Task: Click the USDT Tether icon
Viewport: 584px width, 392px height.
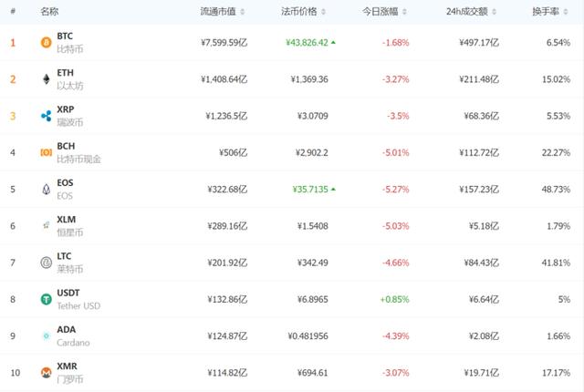Action: pos(47,299)
